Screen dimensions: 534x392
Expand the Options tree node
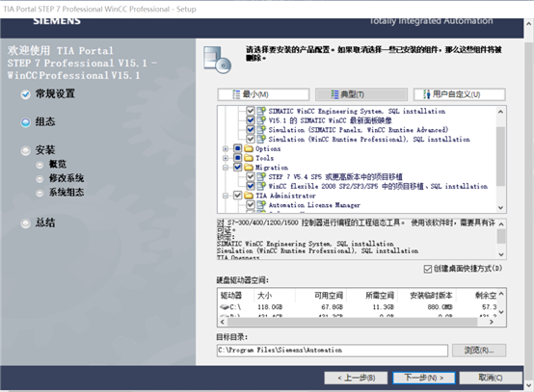[226, 148]
